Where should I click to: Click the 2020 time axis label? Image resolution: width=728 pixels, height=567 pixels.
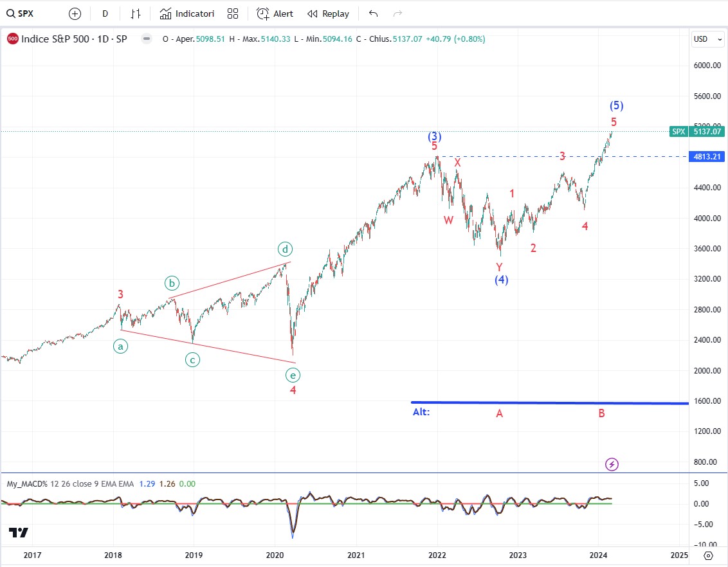[x=275, y=555]
